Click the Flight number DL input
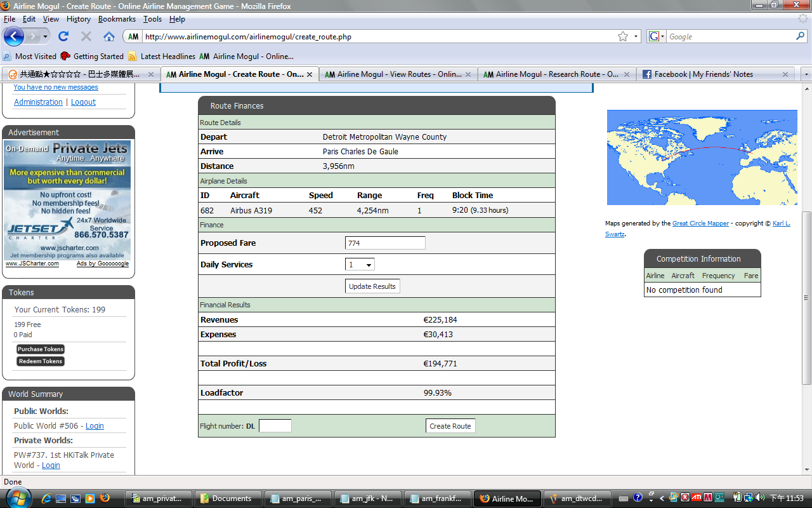 (275, 426)
